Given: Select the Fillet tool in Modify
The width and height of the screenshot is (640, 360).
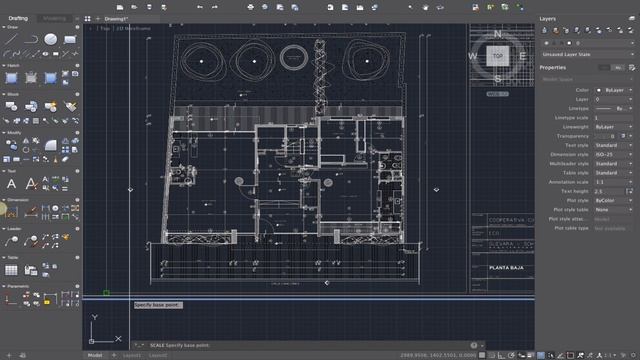Looking at the screenshot, I should click(x=51, y=144).
